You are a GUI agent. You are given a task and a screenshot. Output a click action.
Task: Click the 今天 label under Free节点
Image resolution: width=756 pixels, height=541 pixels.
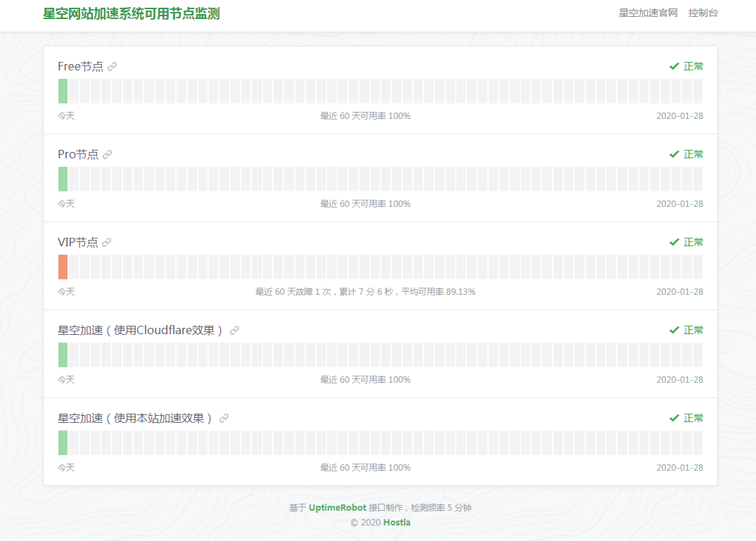pos(67,115)
